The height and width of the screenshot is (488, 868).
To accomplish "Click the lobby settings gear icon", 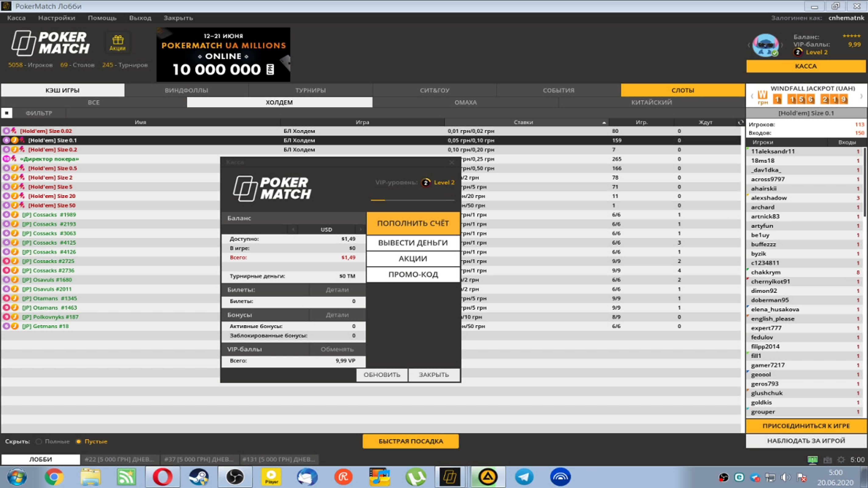I will pyautogui.click(x=841, y=459).
